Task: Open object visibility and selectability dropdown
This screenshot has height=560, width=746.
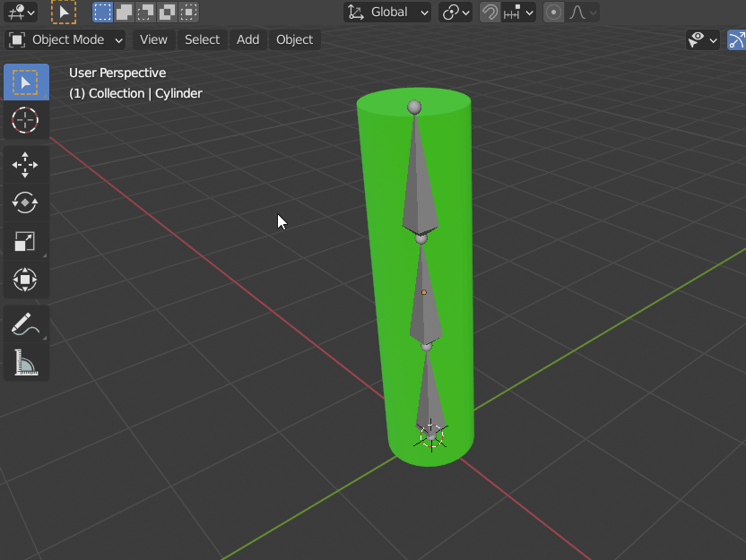Action: pos(702,40)
